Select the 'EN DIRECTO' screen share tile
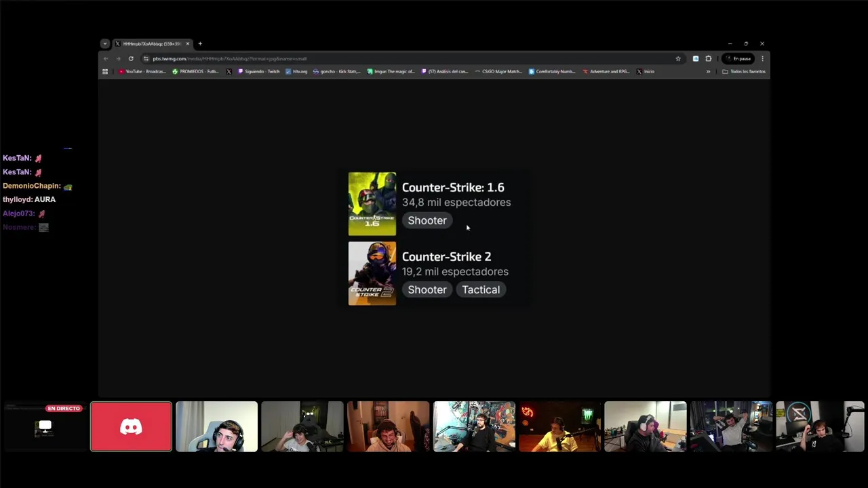 tap(45, 426)
